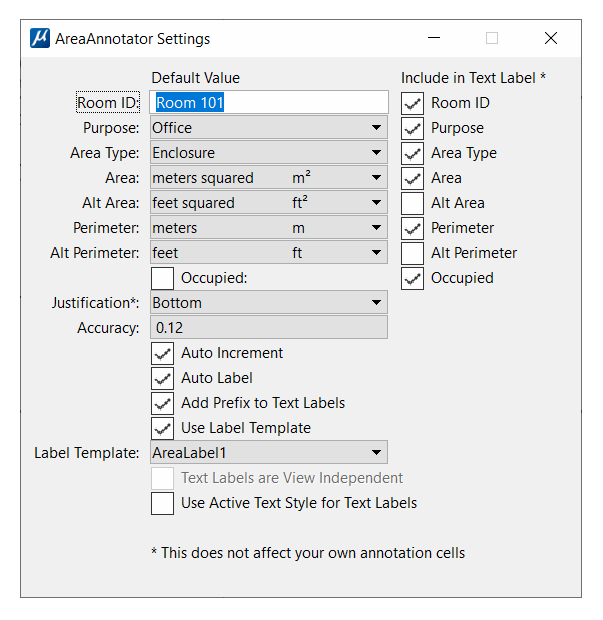Open the Alt Perimeter dropdown showing feet

point(269,252)
